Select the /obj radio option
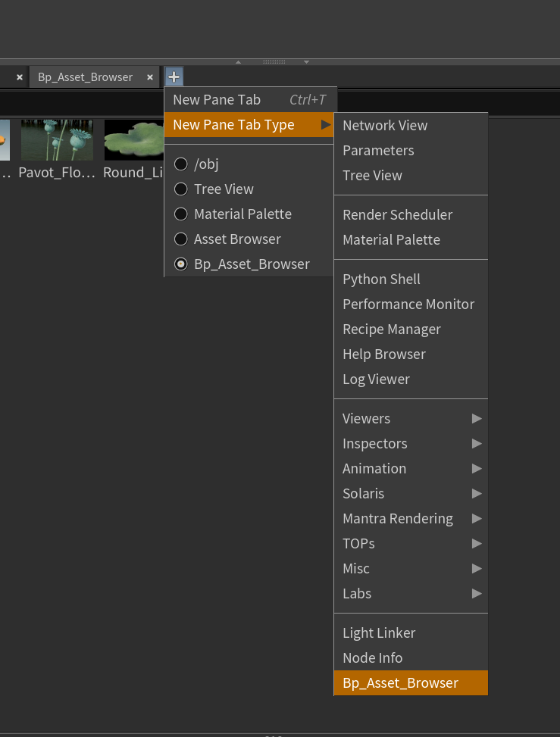 pos(181,164)
